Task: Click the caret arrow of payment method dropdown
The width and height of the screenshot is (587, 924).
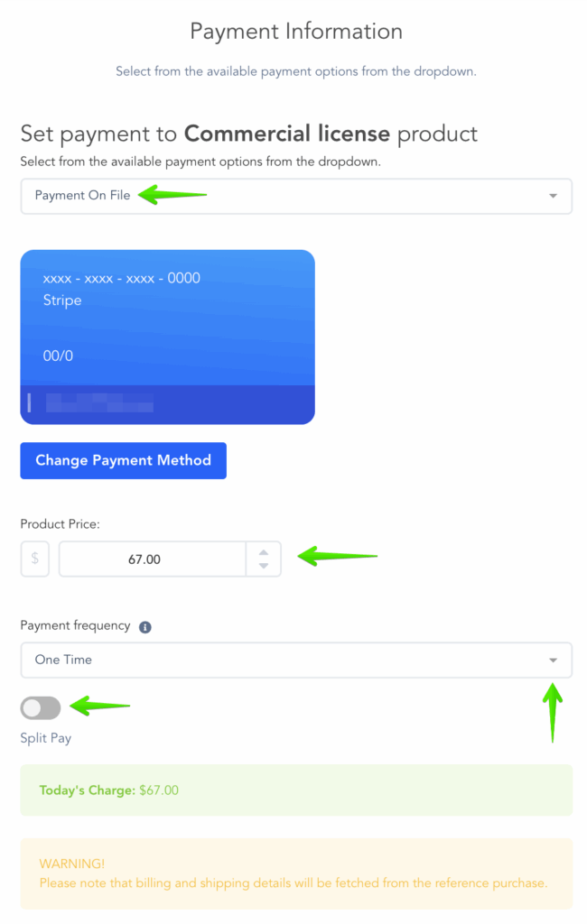Action: tap(553, 196)
